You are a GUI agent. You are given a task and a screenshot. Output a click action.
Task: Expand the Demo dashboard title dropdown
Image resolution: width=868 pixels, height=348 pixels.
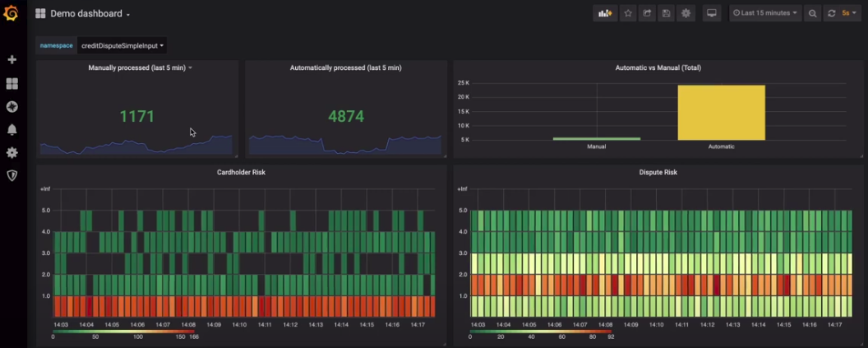(90, 14)
